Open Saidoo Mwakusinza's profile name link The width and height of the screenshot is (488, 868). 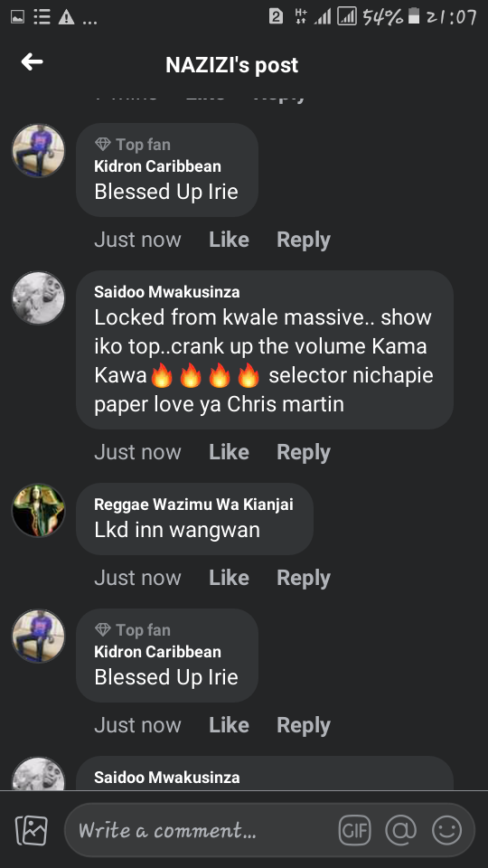[167, 292]
